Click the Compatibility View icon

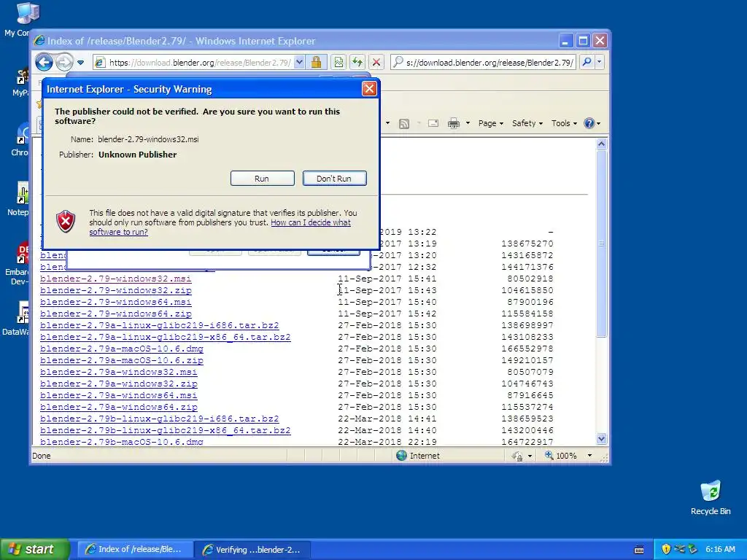pos(338,62)
